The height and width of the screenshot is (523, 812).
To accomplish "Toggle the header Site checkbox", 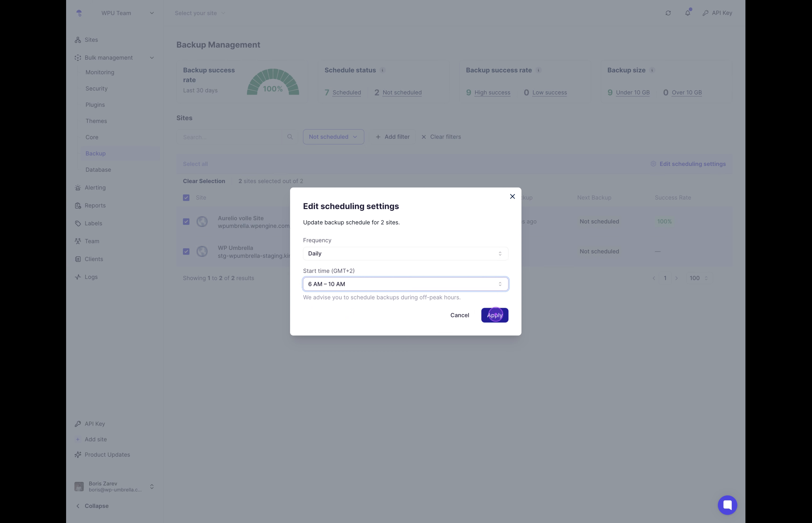I will pos(186,198).
